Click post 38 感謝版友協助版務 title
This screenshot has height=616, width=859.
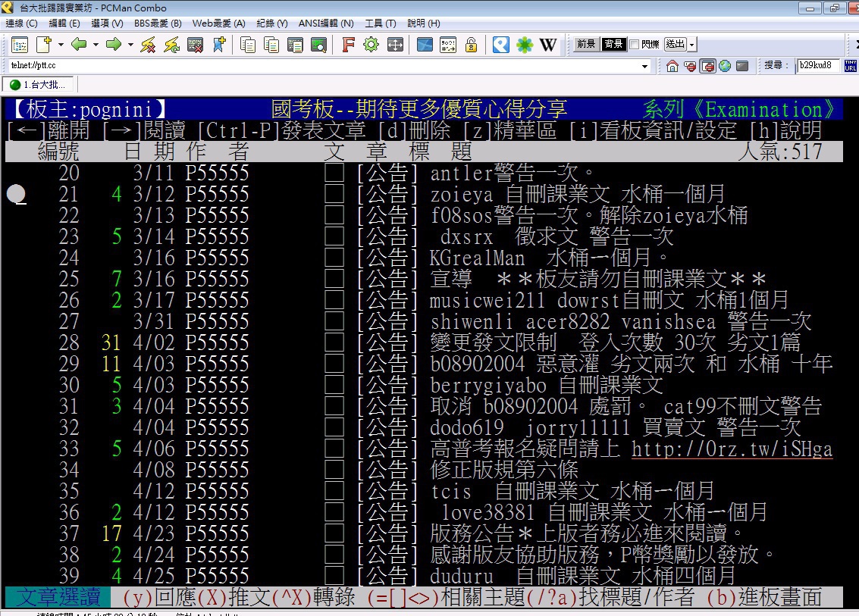coord(602,555)
